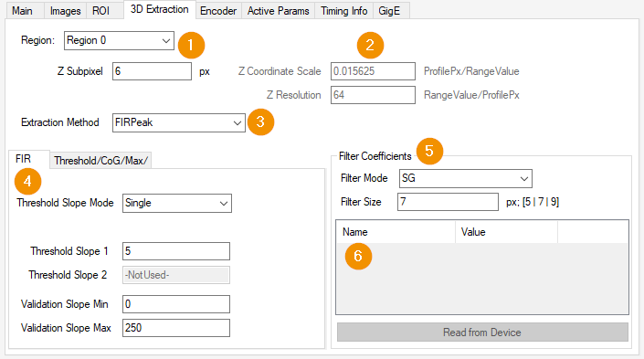Click the Z Subpixel input field
This screenshot has width=644, height=359.
coord(152,71)
